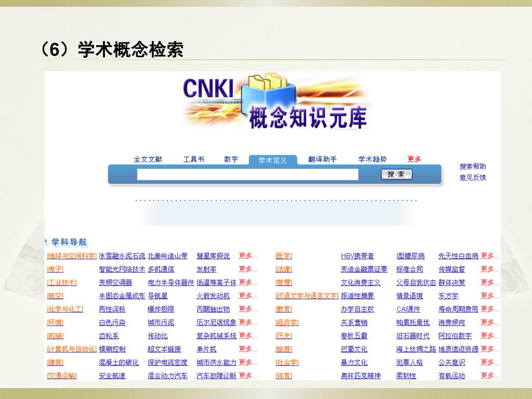
Task: Open the 体育 category
Action: 284,376
